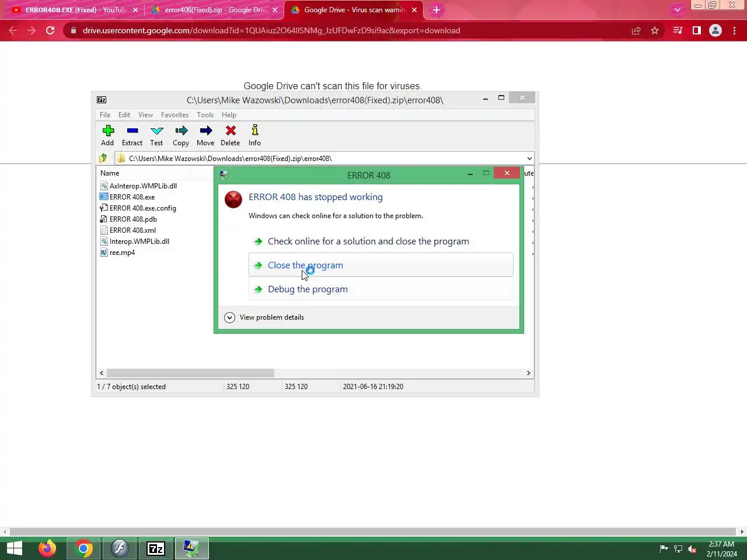747x560 pixels.
Task: Click the horizontal scrollbar in 7-Zip file list
Action: click(190, 373)
